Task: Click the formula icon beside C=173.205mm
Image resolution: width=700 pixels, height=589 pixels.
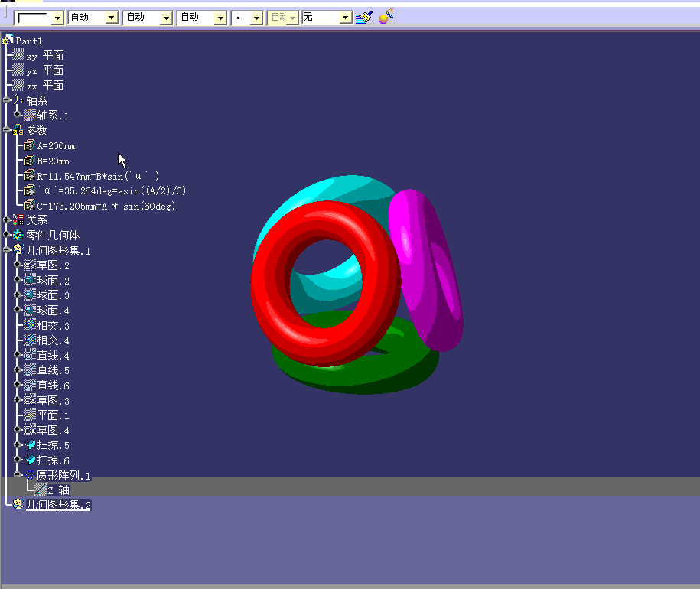Action: [30, 205]
